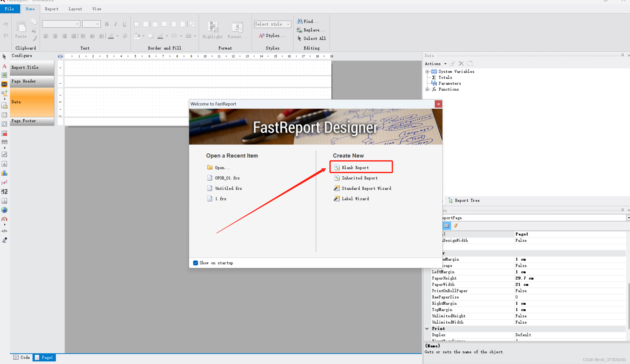
Task: Create a new Blank Report
Action: click(x=355, y=167)
